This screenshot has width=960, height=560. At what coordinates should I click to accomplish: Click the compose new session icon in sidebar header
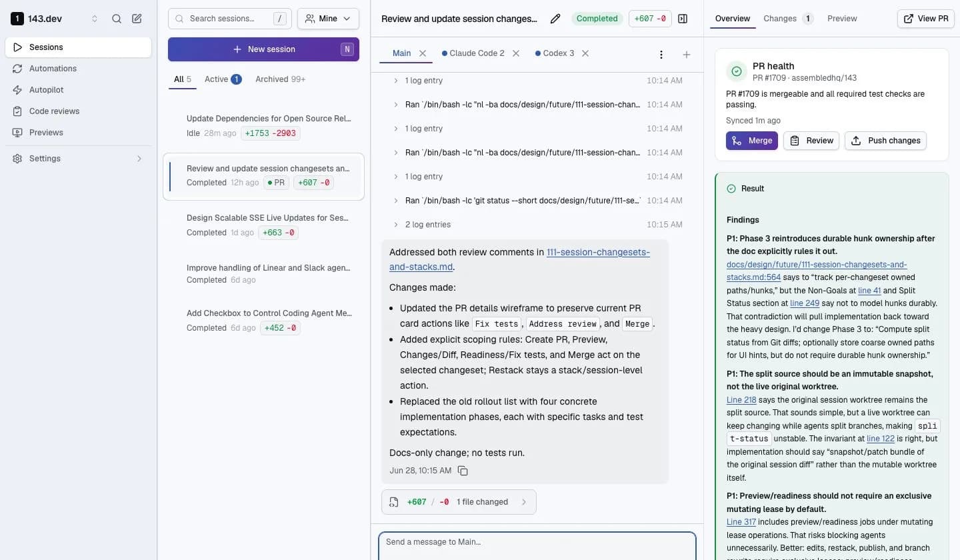click(x=137, y=19)
